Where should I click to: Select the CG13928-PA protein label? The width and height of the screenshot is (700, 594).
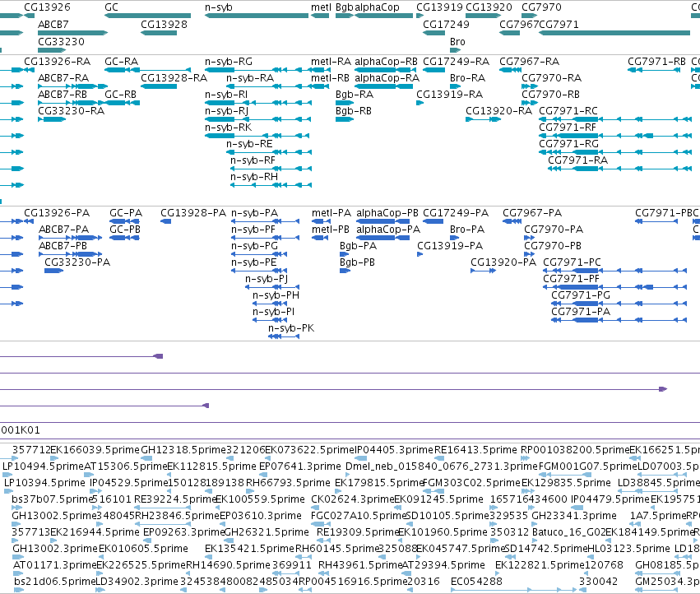[x=193, y=212]
